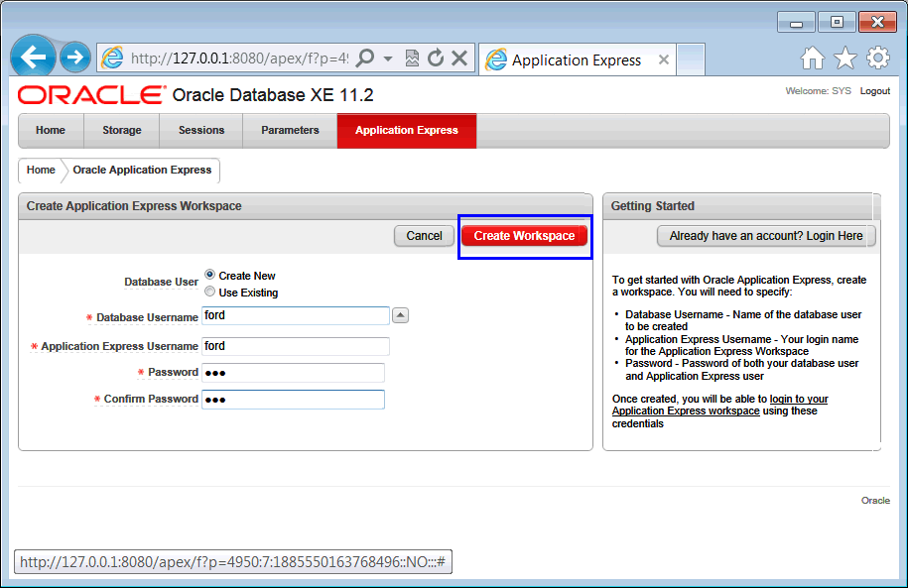Click the Internet Explorer page icon in address bar

pyautogui.click(x=112, y=58)
